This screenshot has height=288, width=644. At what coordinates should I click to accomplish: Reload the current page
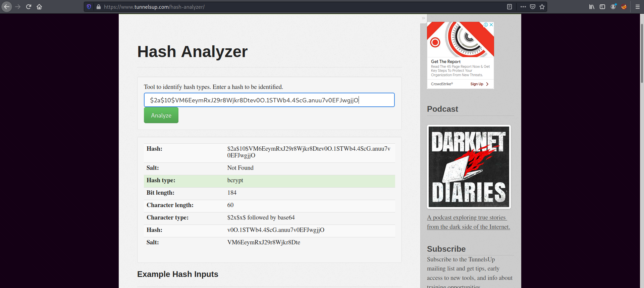coord(29,7)
